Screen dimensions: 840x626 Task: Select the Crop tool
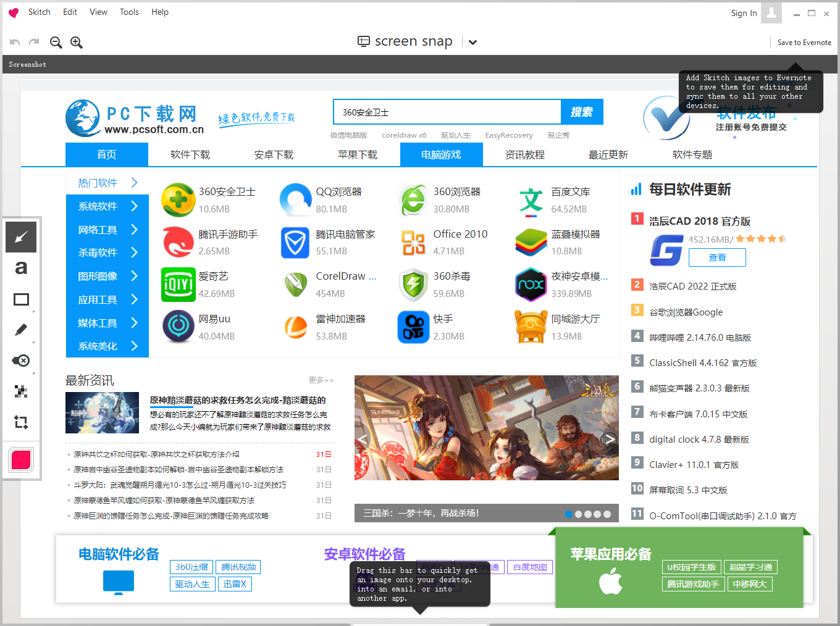(x=21, y=422)
